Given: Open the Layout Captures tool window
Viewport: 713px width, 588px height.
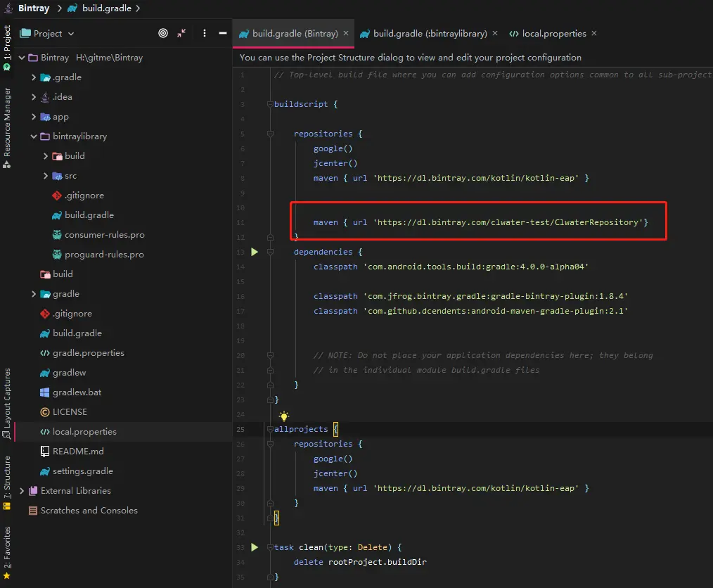Looking at the screenshot, I should (7, 403).
